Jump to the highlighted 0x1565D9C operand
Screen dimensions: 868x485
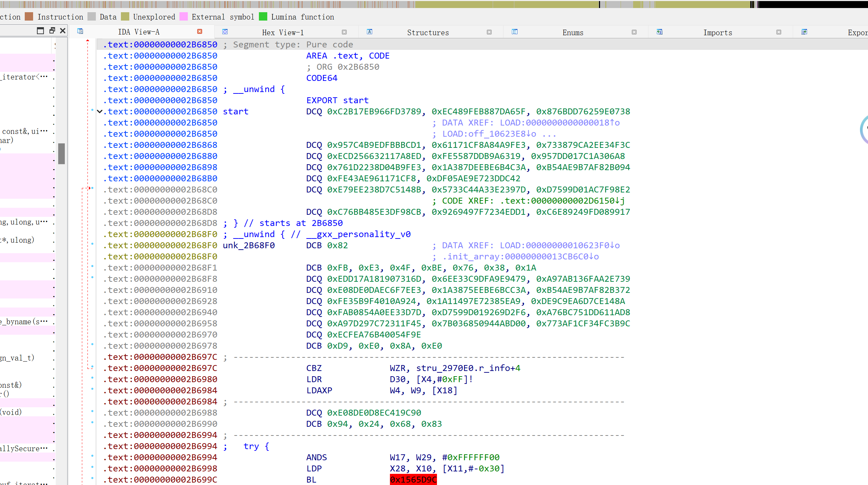point(413,480)
